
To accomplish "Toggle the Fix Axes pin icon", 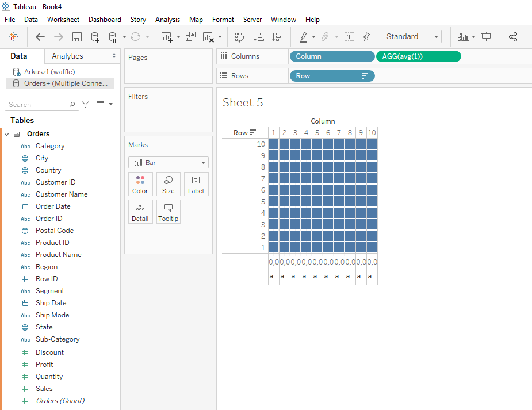I will (x=366, y=37).
